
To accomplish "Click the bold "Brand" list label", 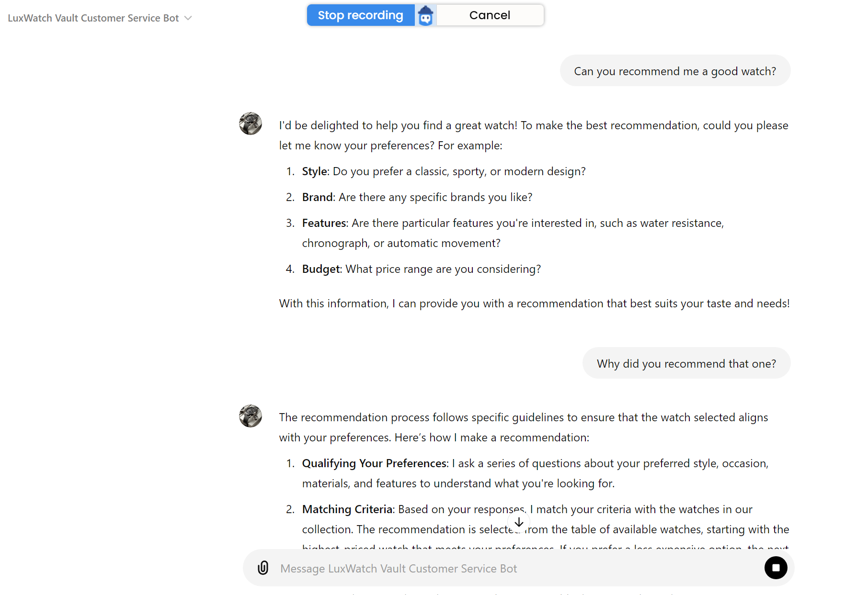I will [317, 197].
